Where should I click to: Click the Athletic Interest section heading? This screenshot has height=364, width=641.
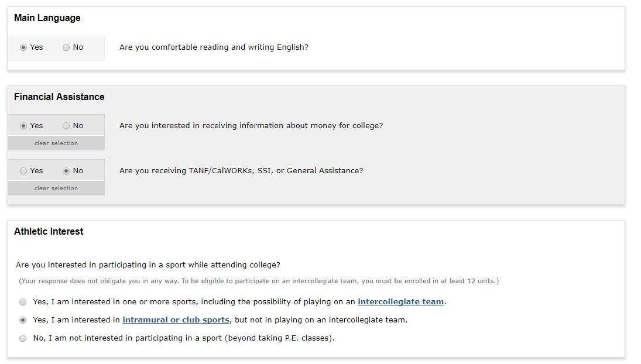click(x=49, y=232)
